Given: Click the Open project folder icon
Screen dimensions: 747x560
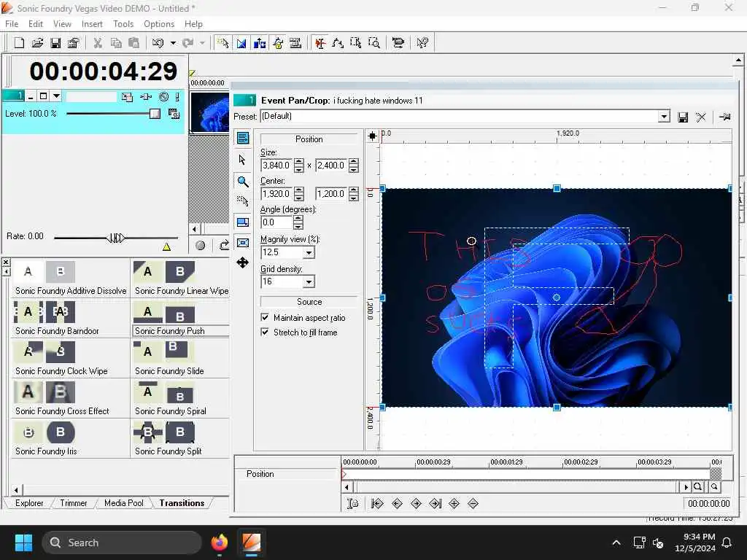Looking at the screenshot, I should pos(37,43).
